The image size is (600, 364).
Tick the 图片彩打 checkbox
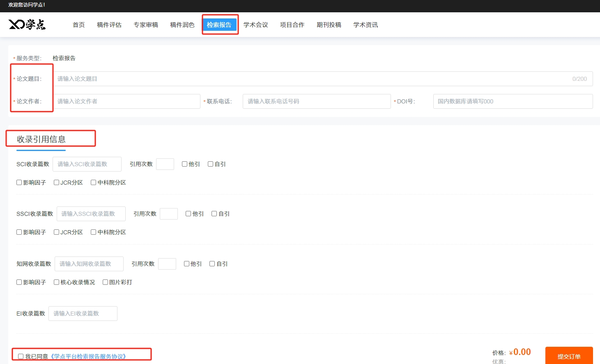105,282
